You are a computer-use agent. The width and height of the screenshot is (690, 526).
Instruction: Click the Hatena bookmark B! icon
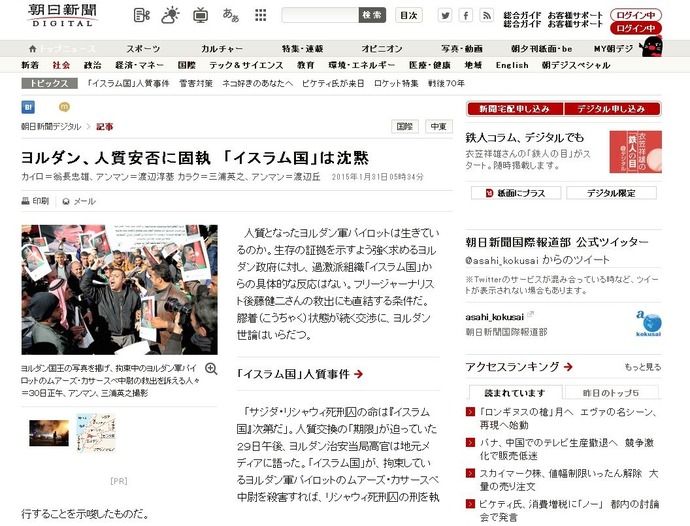[x=28, y=107]
